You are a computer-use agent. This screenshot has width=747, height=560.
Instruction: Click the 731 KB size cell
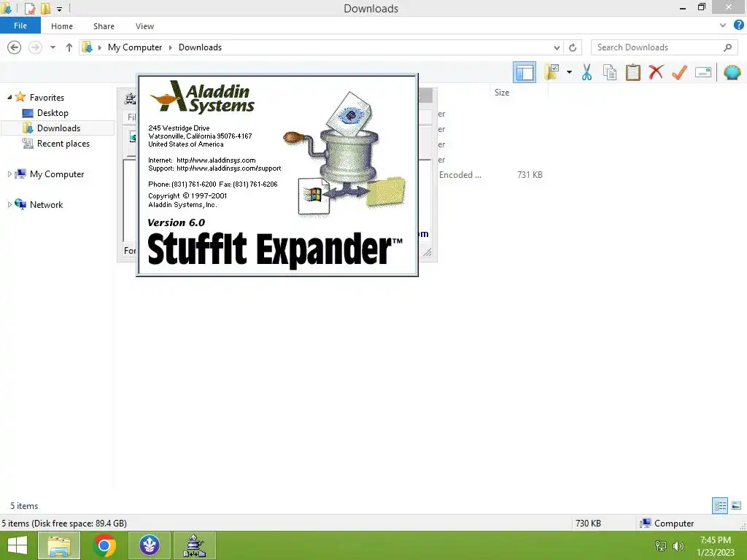point(530,175)
